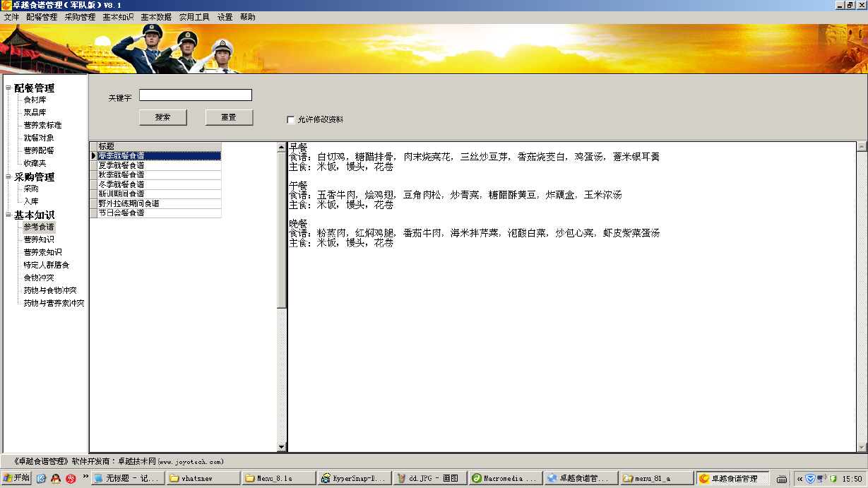Click the content pane scroll up arrow

pyautogui.click(x=862, y=147)
